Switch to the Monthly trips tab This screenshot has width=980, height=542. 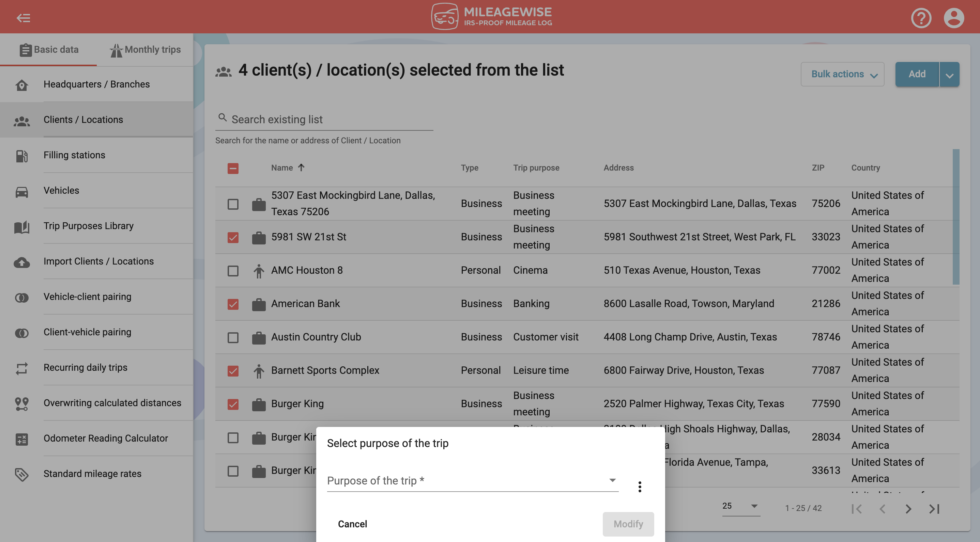coord(145,50)
